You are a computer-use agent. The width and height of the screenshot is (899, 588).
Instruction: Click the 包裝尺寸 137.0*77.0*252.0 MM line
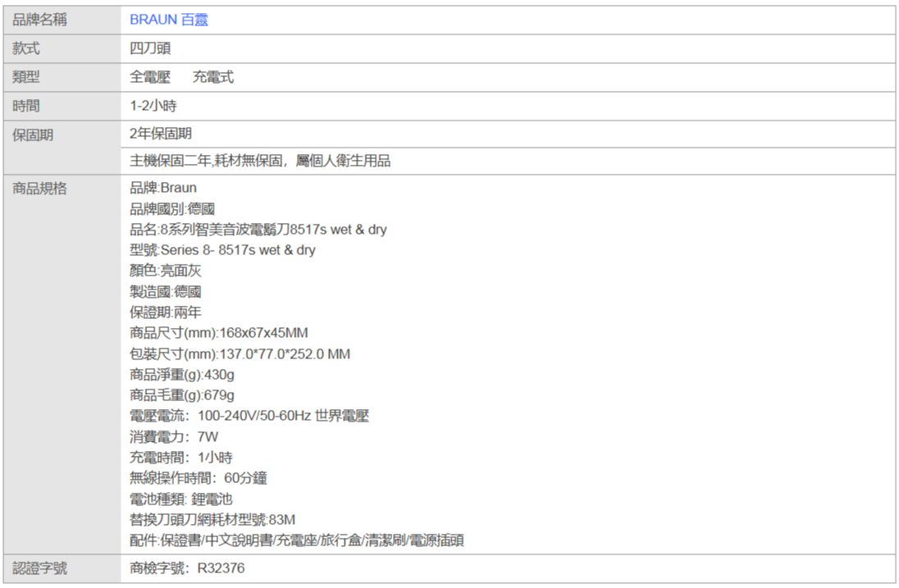[240, 354]
